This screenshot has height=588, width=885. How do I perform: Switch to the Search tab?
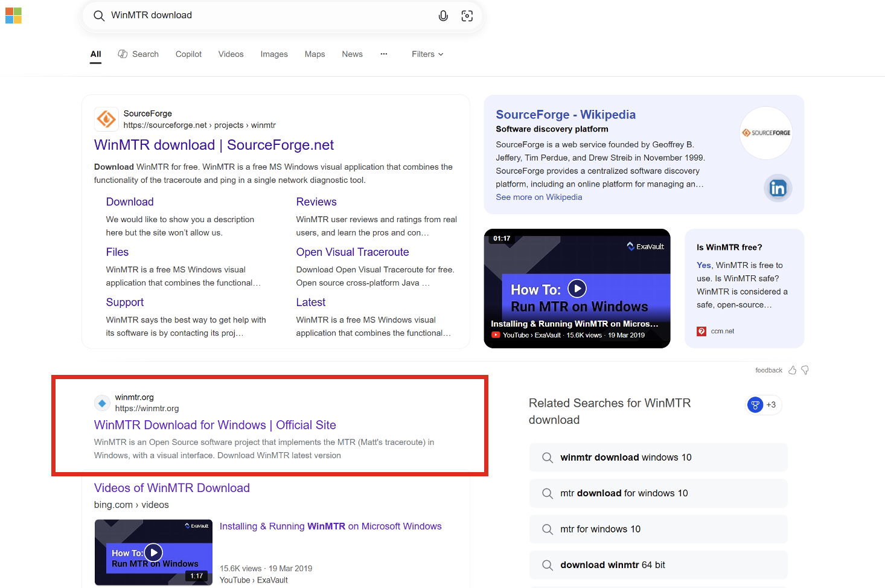138,54
